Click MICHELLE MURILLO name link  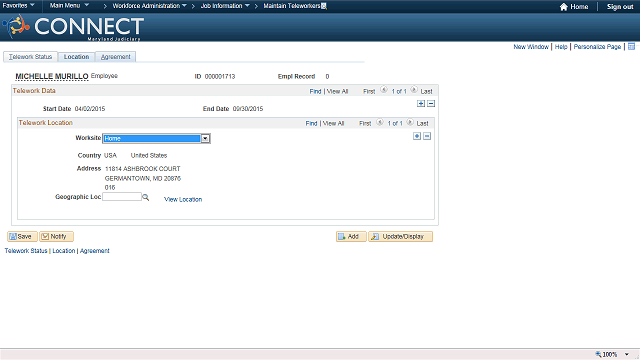tap(52, 76)
